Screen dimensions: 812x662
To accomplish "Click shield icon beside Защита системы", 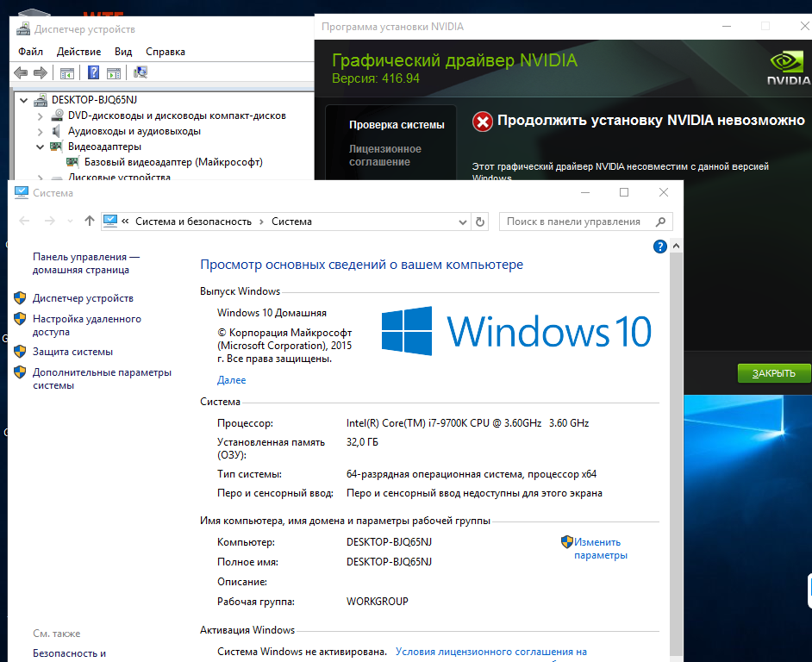I will tap(20, 351).
